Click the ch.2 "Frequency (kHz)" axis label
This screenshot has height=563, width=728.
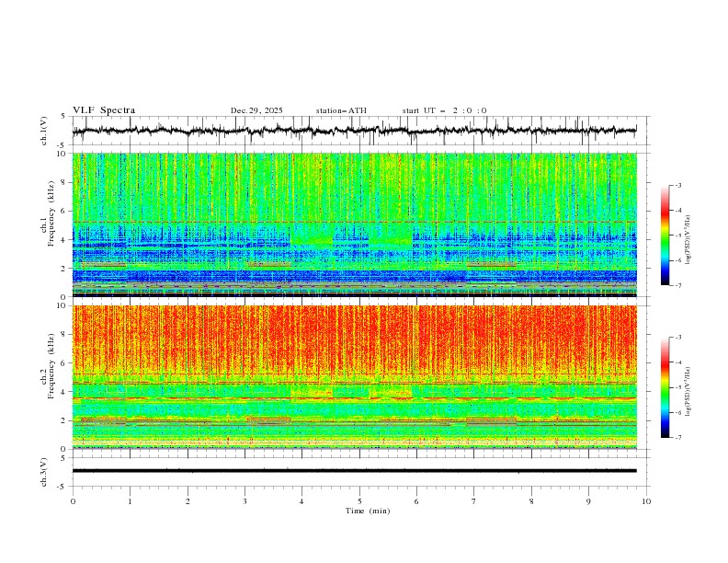[51, 365]
